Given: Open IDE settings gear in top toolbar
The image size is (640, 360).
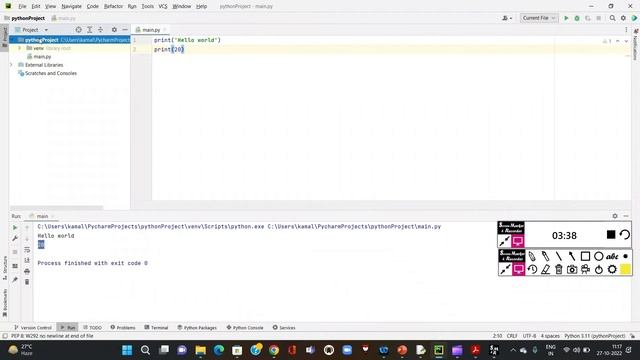Looking at the screenshot, I should [x=623, y=18].
